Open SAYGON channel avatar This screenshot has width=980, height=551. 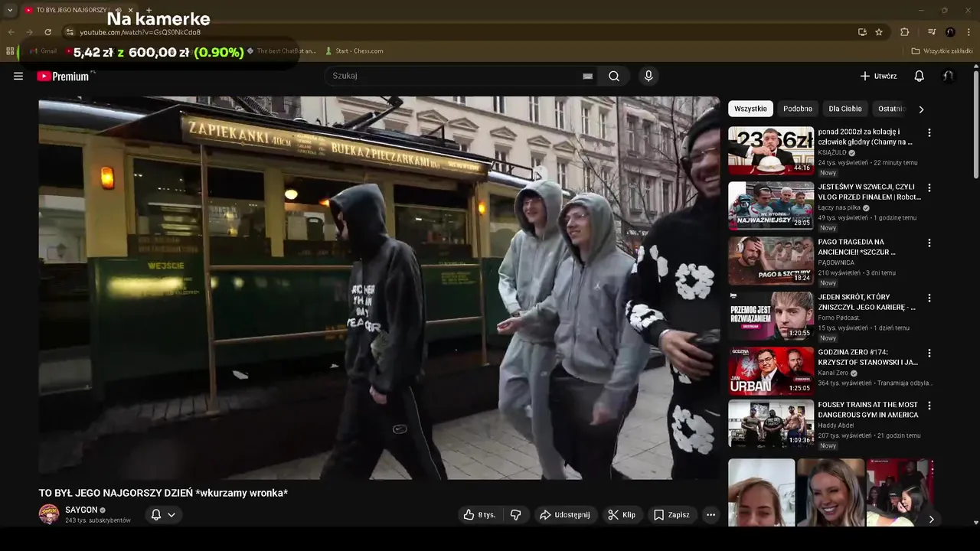[x=49, y=514]
